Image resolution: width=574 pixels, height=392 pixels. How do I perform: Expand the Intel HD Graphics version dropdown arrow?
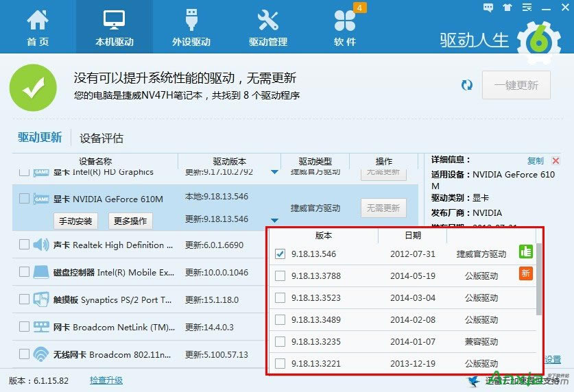click(274, 172)
